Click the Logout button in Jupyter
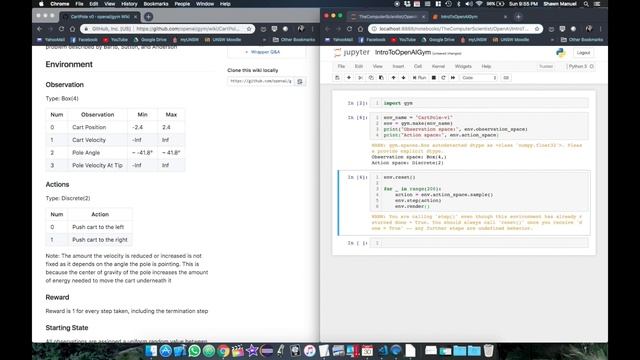Viewport: 640px width, 360px height. click(x=583, y=53)
